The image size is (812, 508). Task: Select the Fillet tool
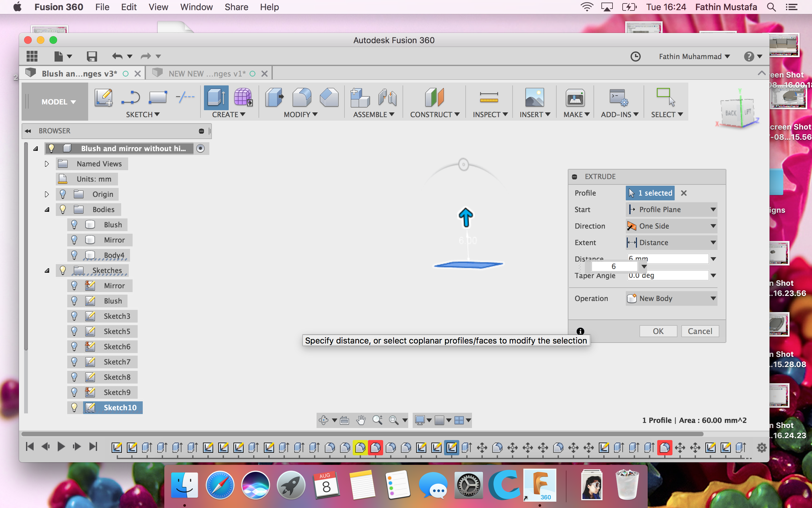[301, 97]
